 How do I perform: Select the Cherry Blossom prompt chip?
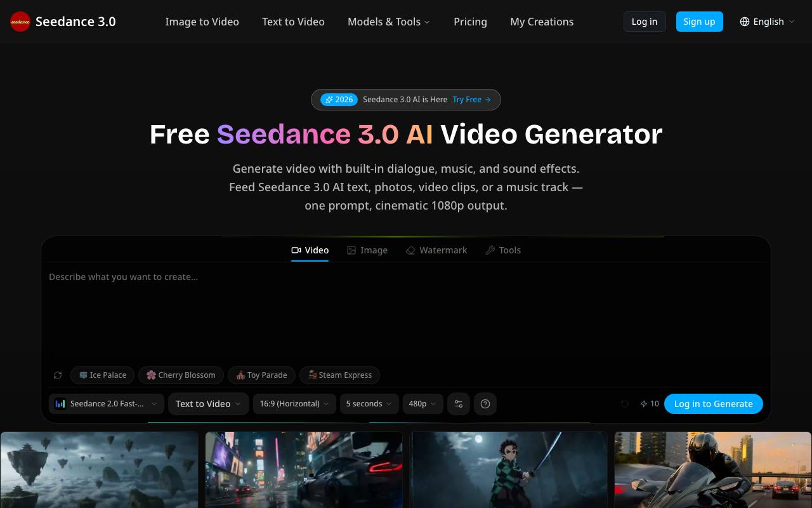pyautogui.click(x=181, y=375)
